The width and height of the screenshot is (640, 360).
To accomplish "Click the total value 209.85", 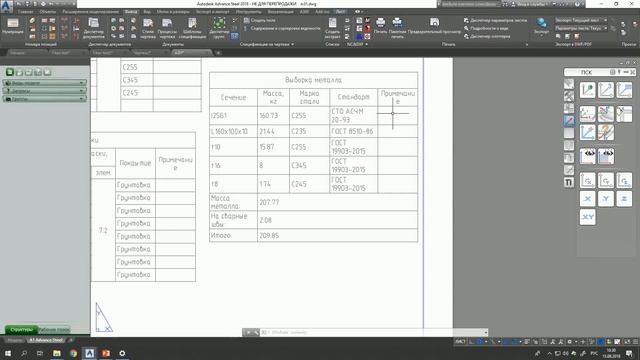I will pos(269,236).
